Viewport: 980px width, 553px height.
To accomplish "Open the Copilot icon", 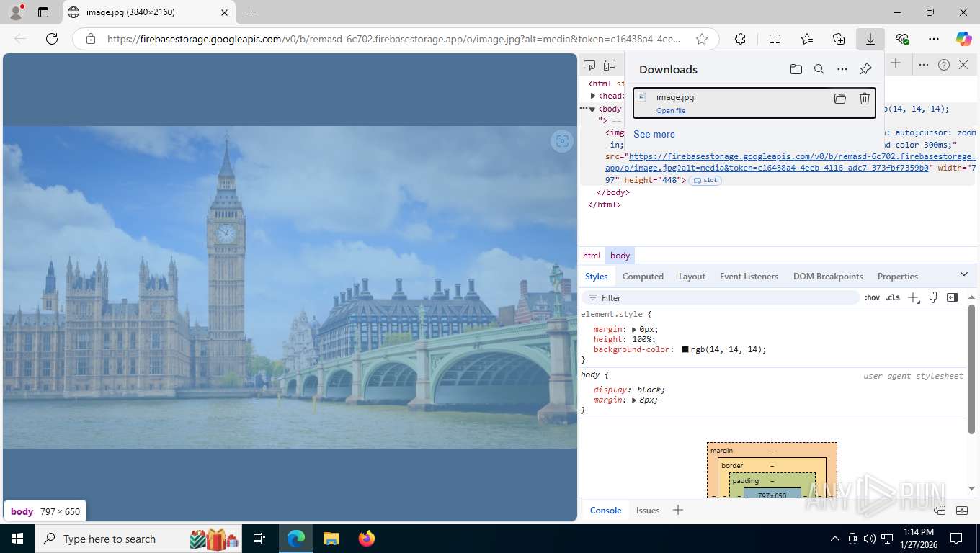I will 963,39.
